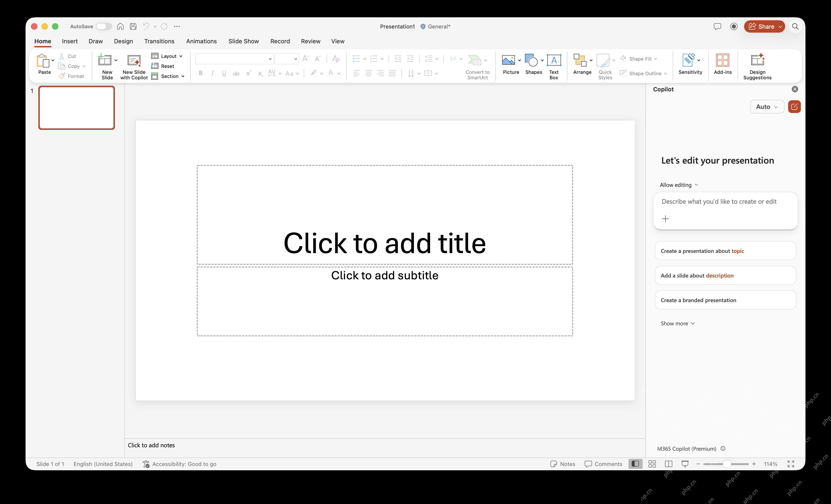Open the search magnifier icon

point(795,26)
